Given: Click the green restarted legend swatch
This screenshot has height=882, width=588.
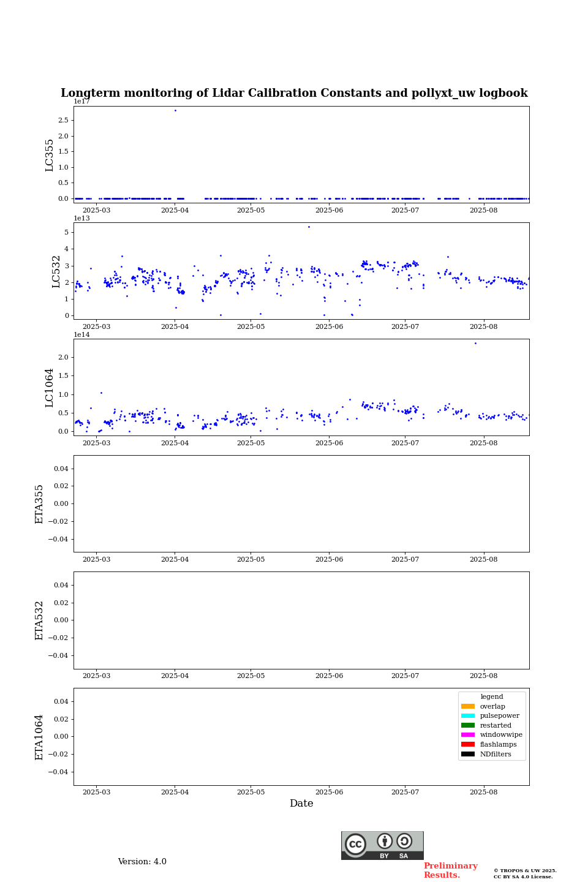Looking at the screenshot, I should [468, 725].
